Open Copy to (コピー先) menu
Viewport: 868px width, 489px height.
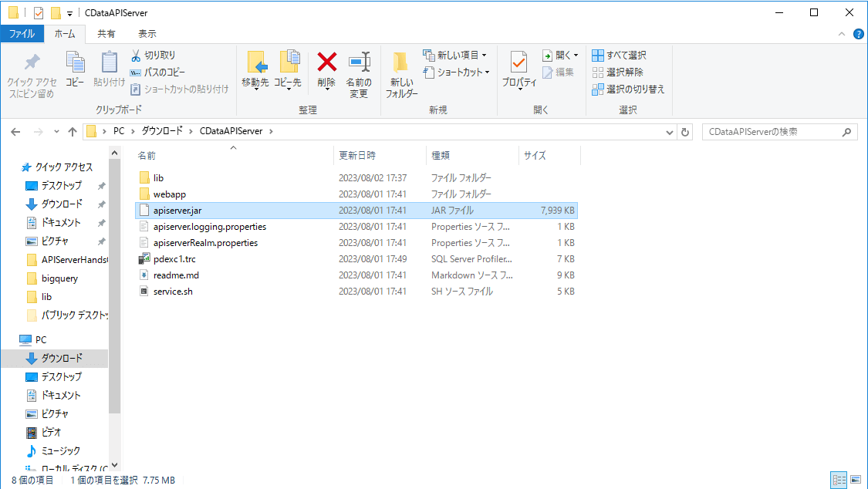tap(288, 70)
